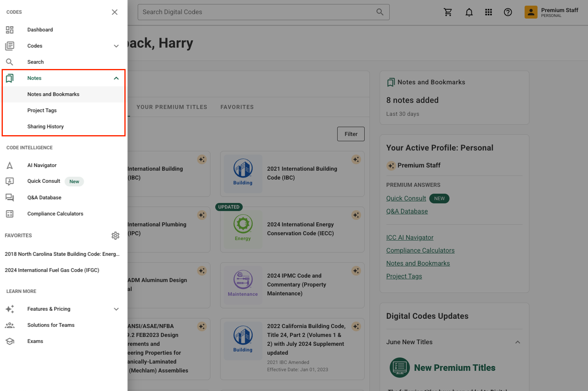Click the Premium Staff star icon in profile panel

(391, 165)
